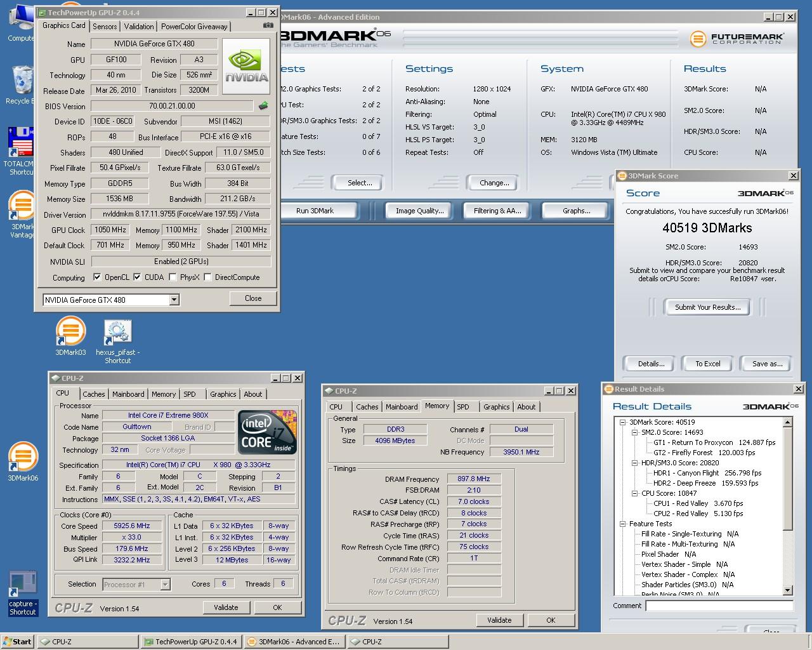The height and width of the screenshot is (650, 812).
Task: Click the 3DMark Score window title icon
Action: (x=622, y=176)
